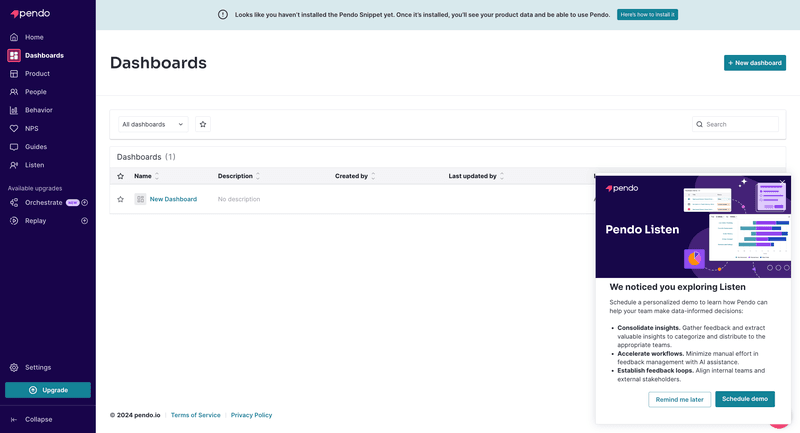Click the star column header

point(121,176)
